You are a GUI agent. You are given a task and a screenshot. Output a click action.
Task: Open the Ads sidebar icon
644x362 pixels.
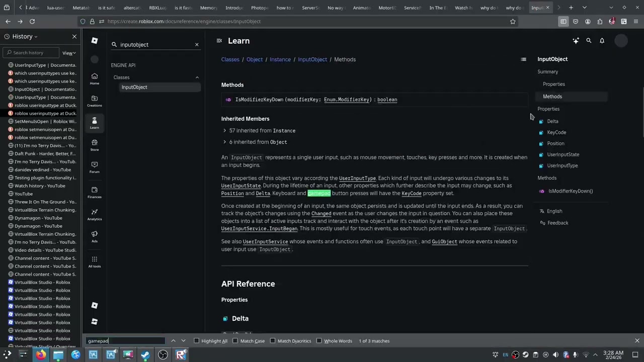point(95,236)
